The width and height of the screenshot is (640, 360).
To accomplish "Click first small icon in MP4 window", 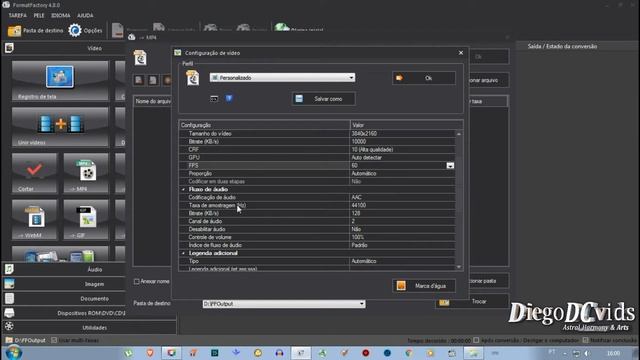I will click(139, 80).
